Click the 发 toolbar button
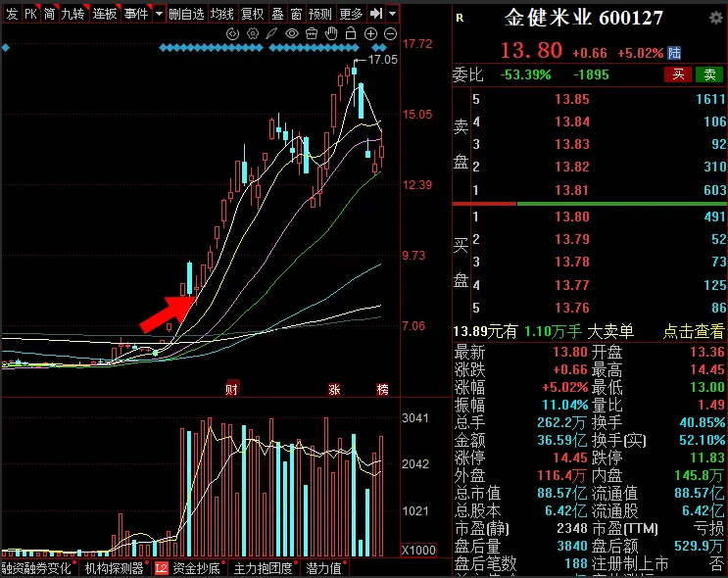This screenshot has width=728, height=578. click(12, 14)
